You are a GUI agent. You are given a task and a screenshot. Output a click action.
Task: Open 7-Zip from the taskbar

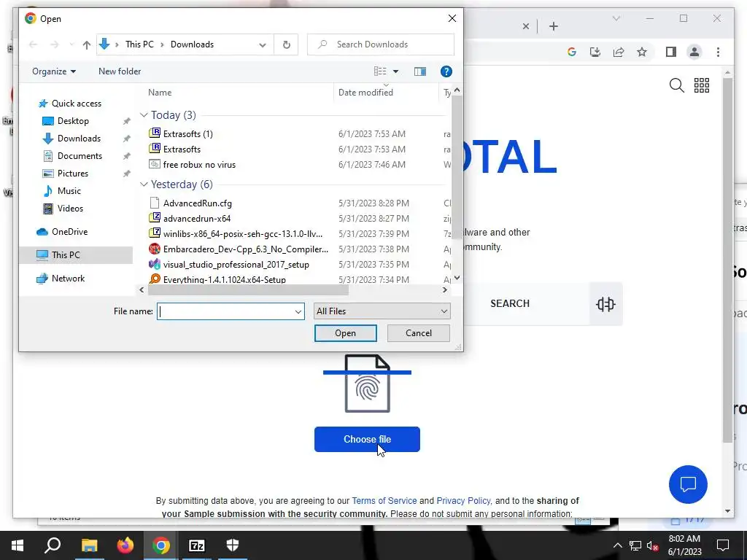197,545
